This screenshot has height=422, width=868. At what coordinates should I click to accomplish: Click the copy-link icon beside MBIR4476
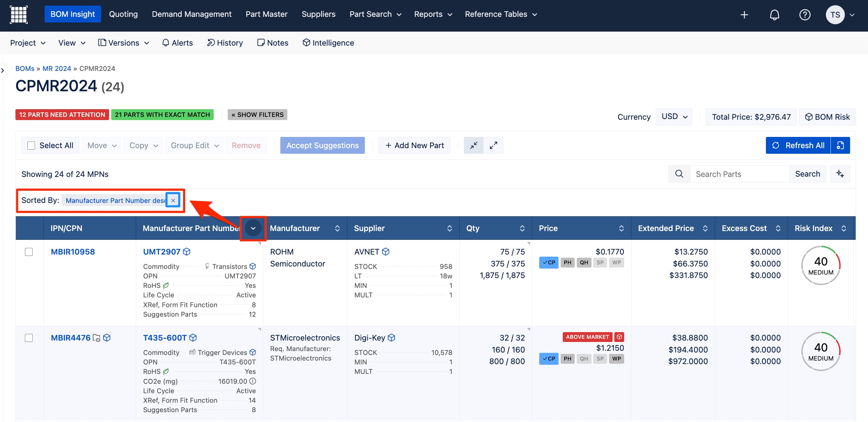96,338
